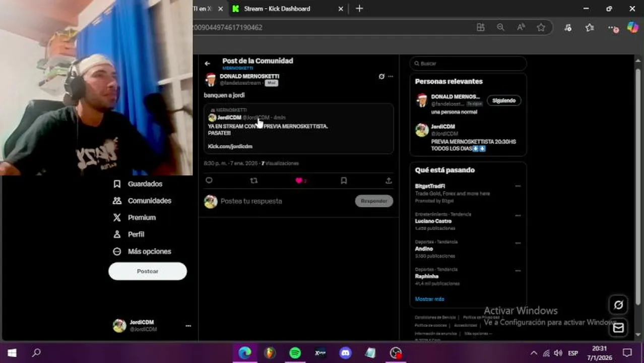Open JordiCDM account switcher dots

coord(188,326)
